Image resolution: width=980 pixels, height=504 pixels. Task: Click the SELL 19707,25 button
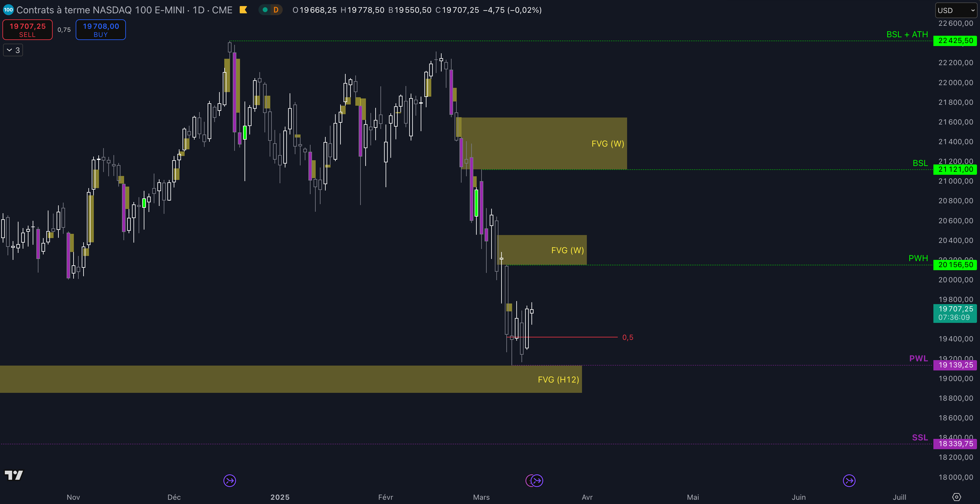click(28, 30)
